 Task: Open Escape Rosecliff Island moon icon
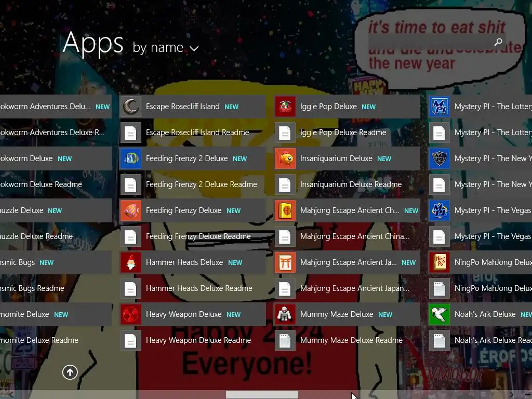point(130,107)
